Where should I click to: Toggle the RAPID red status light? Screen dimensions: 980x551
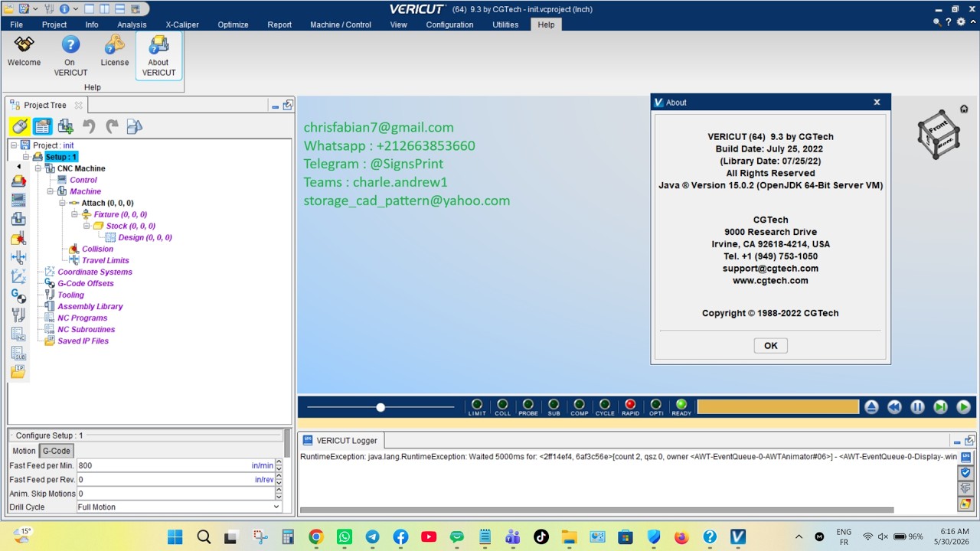(630, 405)
